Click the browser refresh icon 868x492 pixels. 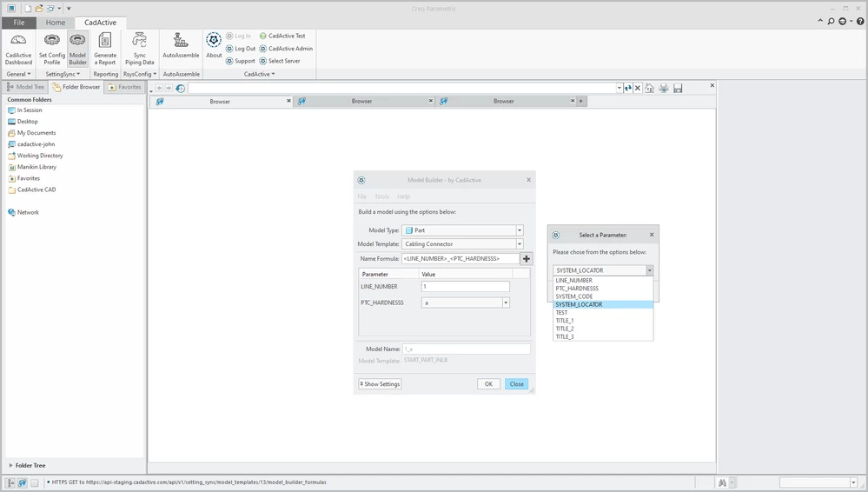[x=627, y=88]
